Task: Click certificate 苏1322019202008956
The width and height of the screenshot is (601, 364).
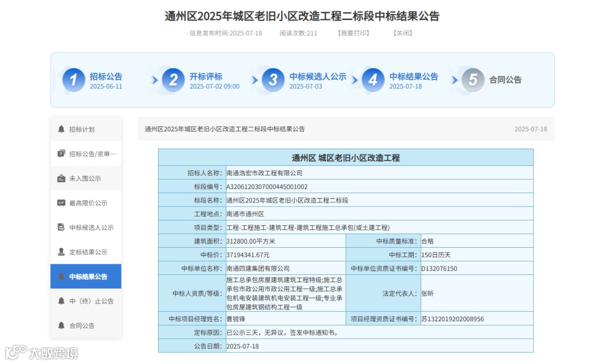Action: point(452,319)
